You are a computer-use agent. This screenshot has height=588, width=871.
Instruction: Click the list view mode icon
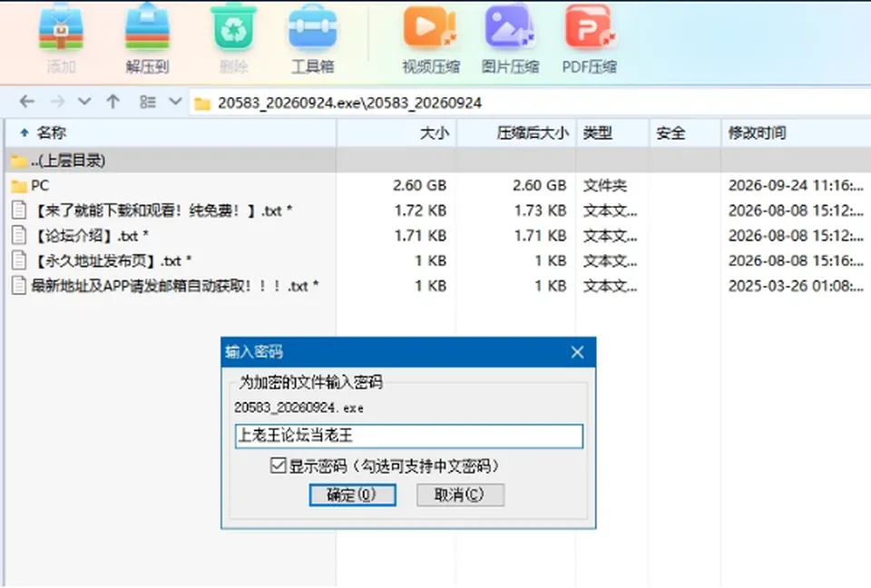click(x=148, y=102)
